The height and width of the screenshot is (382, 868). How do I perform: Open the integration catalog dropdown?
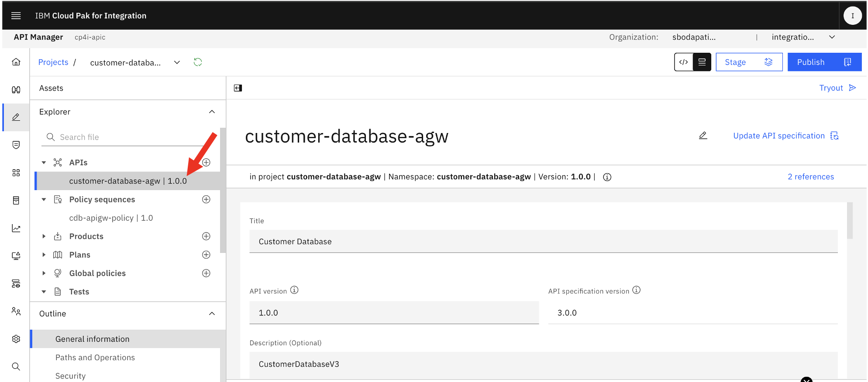click(832, 37)
